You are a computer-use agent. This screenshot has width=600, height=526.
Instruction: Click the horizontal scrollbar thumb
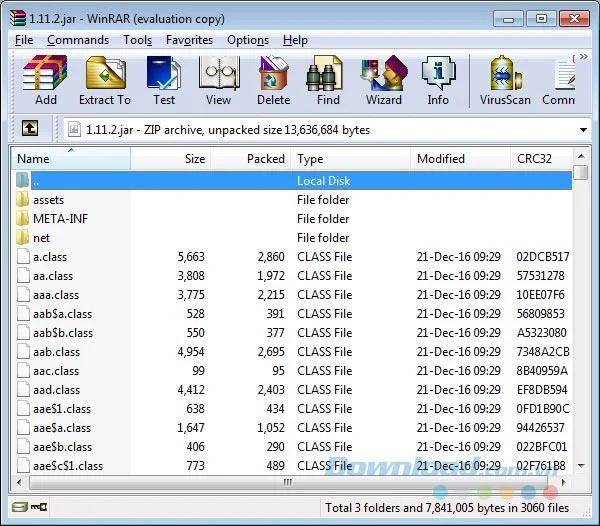point(288,482)
